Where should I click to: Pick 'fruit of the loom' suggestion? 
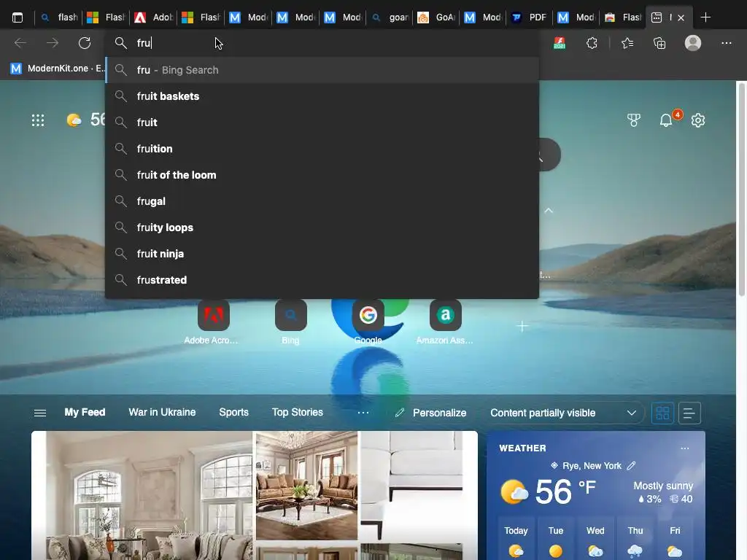[322, 175]
